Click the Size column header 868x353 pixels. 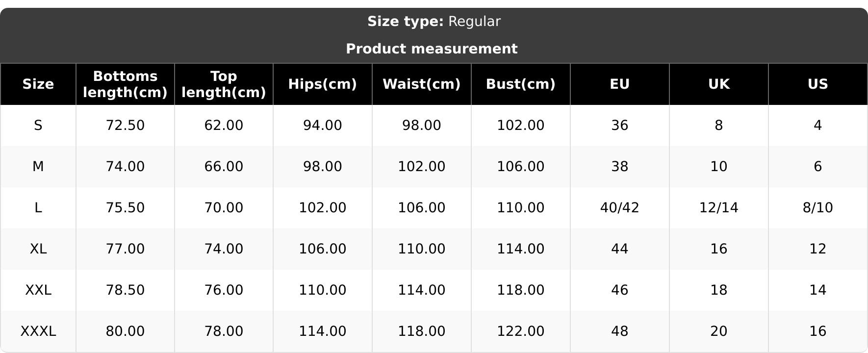(38, 84)
